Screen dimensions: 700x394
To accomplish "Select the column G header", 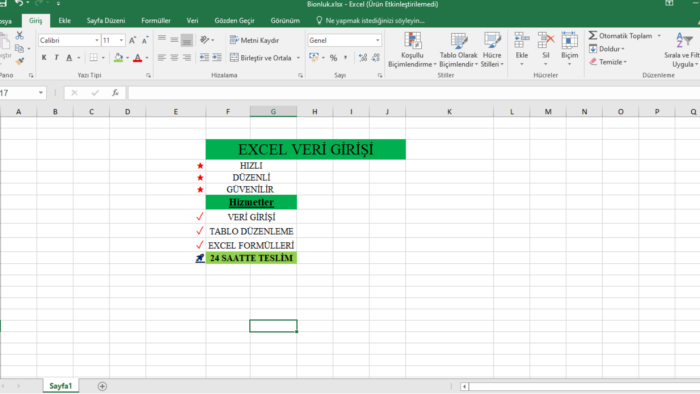I will tap(273, 112).
